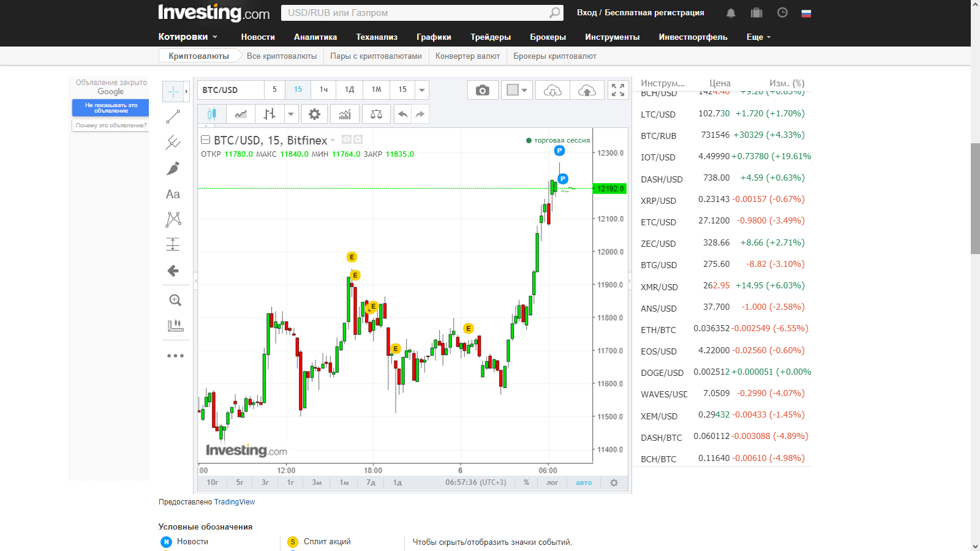
Task: Select candlestick chart style
Action: (212, 114)
